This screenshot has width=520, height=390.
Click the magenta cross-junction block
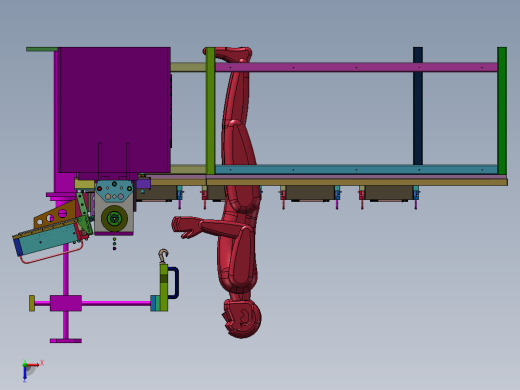[x=66, y=303]
